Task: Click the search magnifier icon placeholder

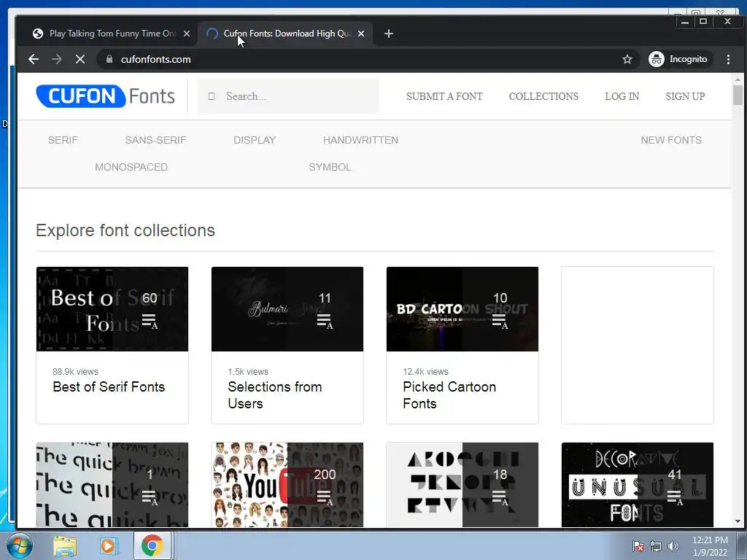Action: click(212, 96)
